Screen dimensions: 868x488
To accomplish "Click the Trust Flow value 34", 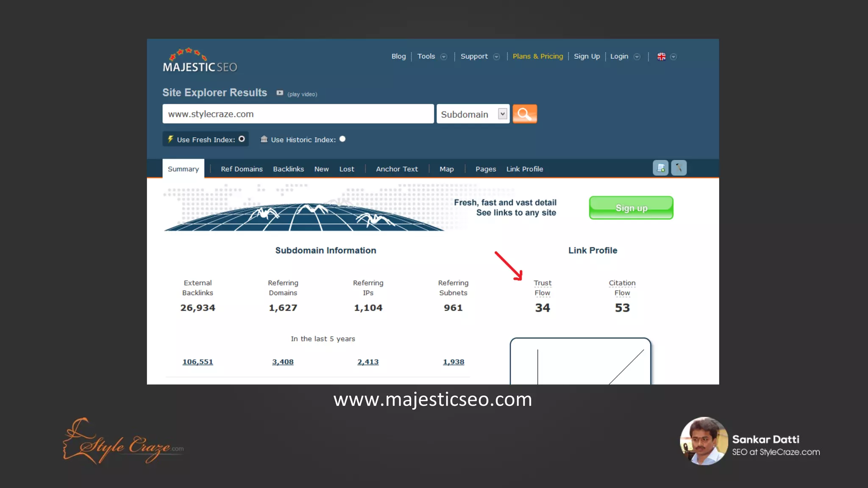I will [x=542, y=308].
